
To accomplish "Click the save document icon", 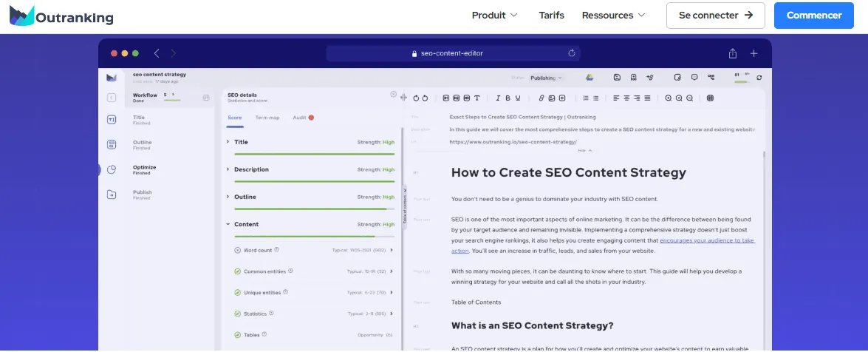I will [x=618, y=77].
